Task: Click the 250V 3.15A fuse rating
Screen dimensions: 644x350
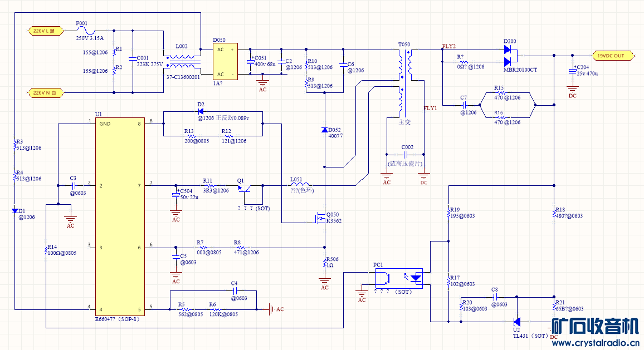Action: point(90,38)
